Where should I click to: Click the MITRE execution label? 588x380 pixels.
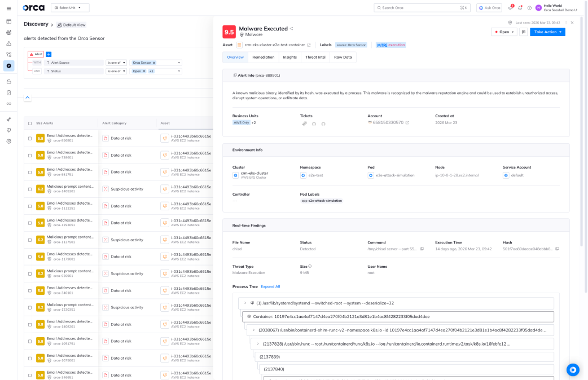[x=390, y=45]
